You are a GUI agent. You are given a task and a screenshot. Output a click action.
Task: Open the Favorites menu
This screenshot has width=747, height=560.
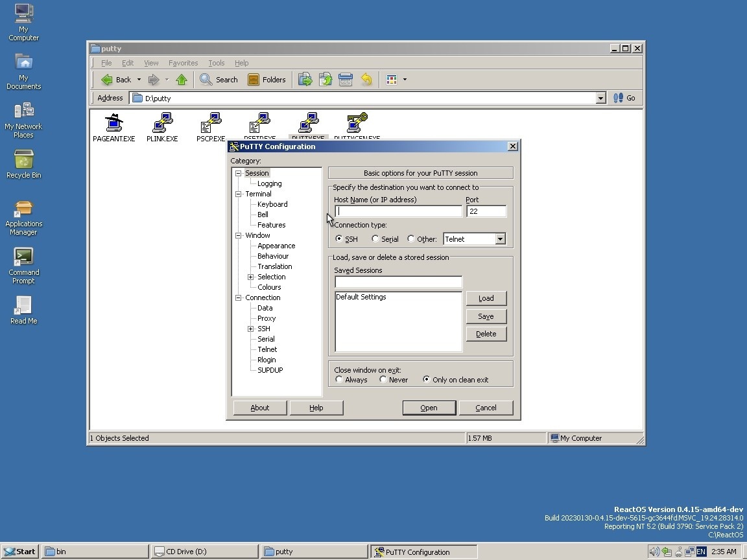183,63
